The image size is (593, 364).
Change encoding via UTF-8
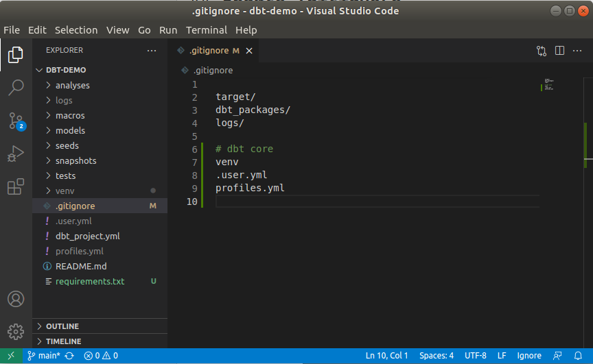(476, 356)
